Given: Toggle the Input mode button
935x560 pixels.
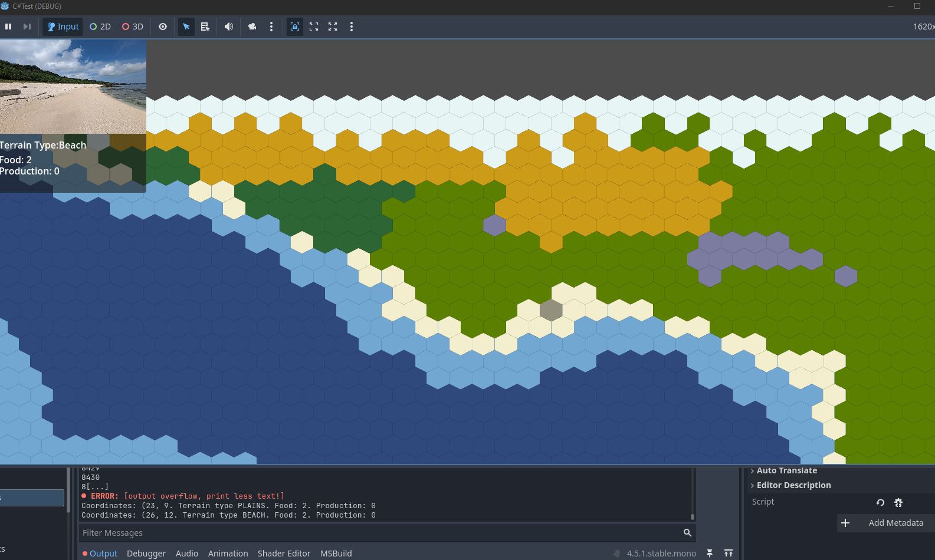Looking at the screenshot, I should 63,27.
